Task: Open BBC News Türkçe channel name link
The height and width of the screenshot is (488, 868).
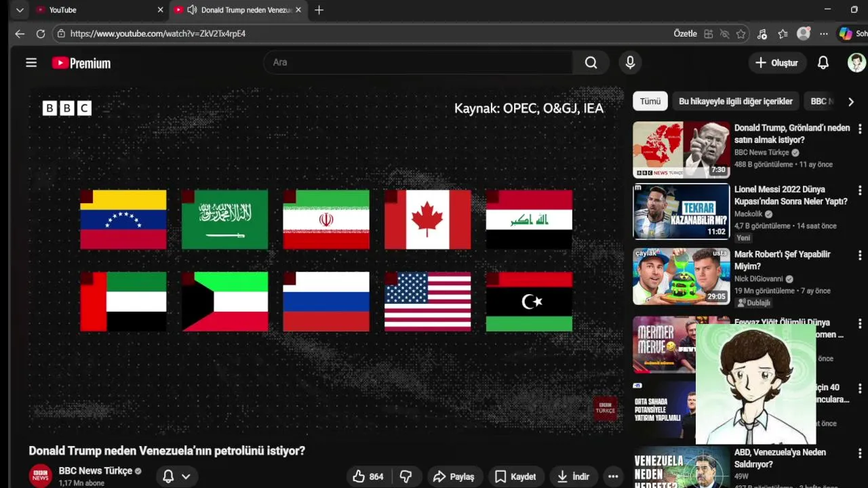Action: pyautogui.click(x=96, y=471)
